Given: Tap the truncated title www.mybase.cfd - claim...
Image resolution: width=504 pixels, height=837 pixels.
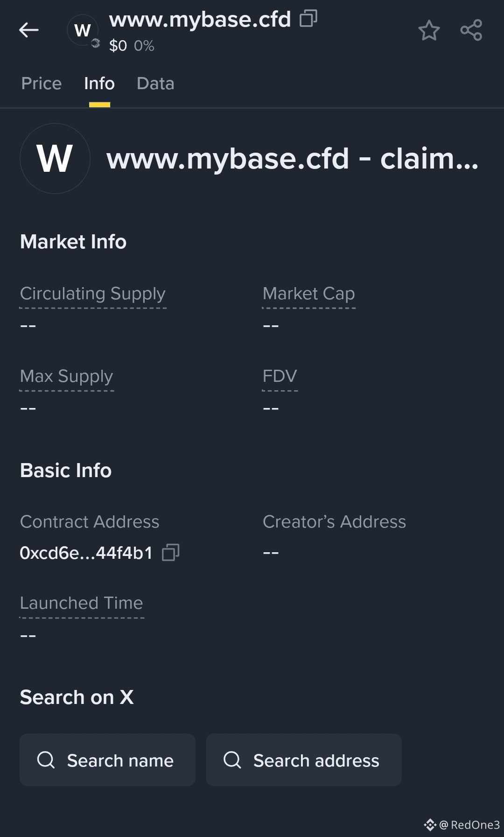Looking at the screenshot, I should 293,159.
